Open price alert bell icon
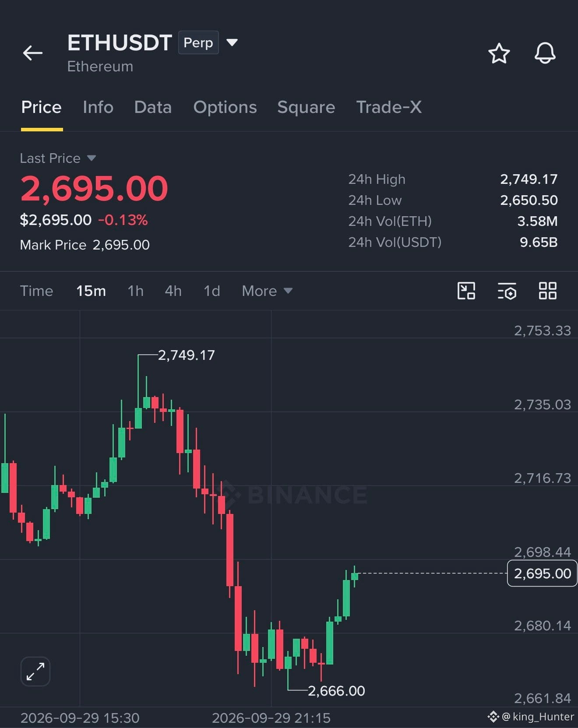 point(545,53)
